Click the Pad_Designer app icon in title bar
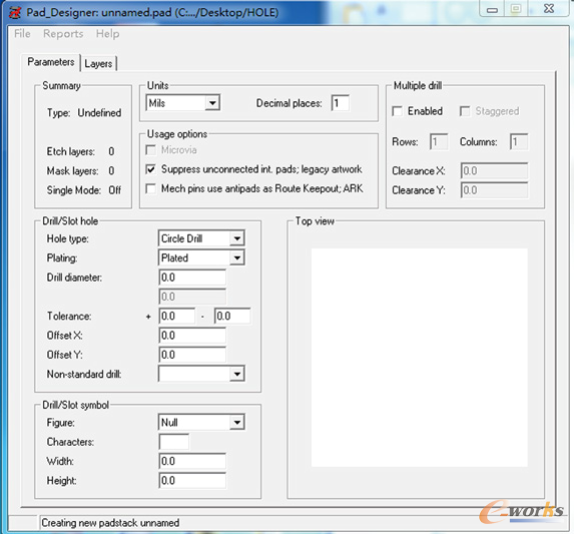574x534 pixels. (15, 13)
